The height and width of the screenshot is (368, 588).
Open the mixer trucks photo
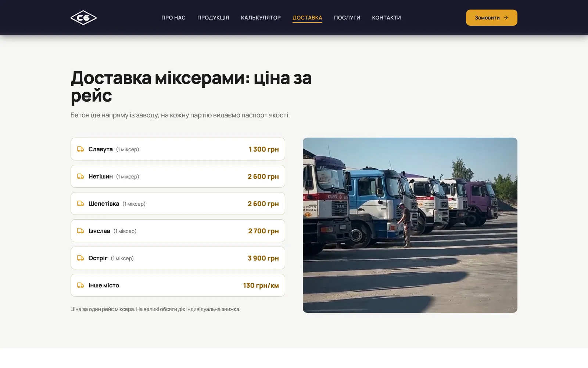click(410, 225)
